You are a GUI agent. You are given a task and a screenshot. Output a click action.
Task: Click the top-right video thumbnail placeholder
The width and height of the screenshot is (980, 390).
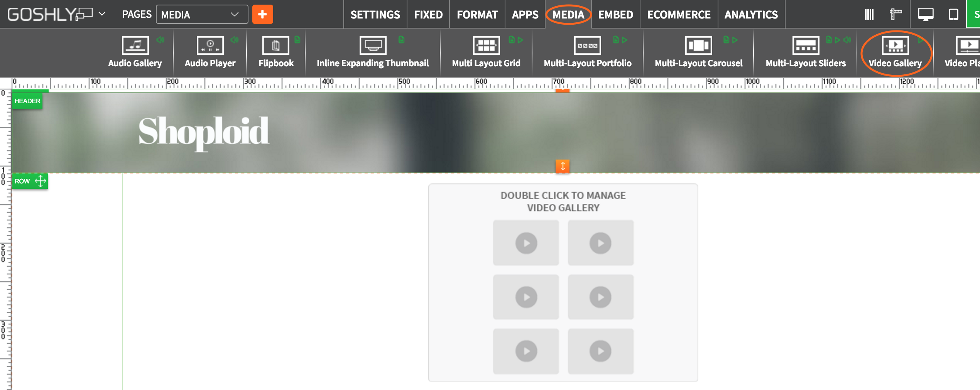(x=600, y=243)
